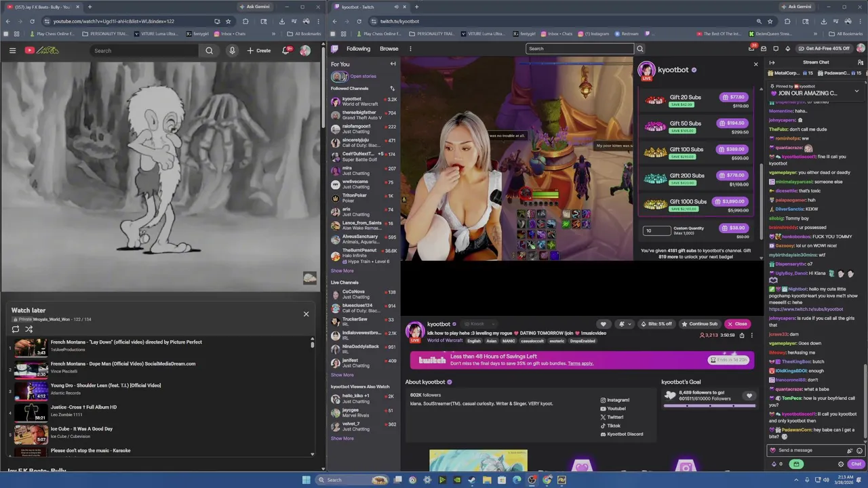Image resolution: width=868 pixels, height=488 pixels.
Task: Open the Browse tab on Twitch
Action: click(389, 49)
